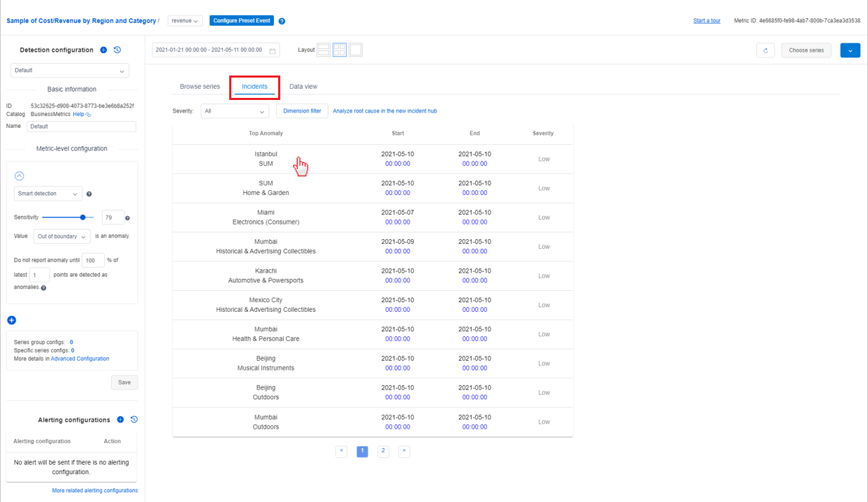This screenshot has height=502, width=868.
Task: Switch to the Browse series tab
Action: pyautogui.click(x=199, y=86)
